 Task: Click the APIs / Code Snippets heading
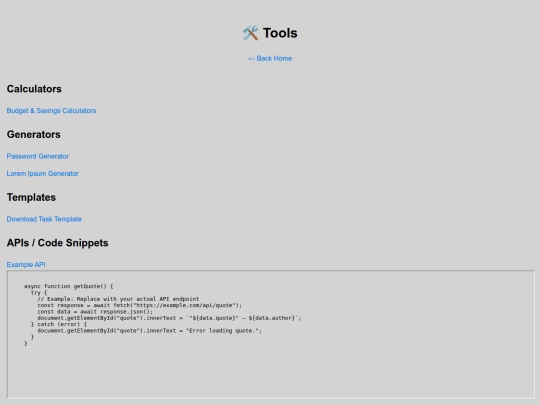coord(58,243)
